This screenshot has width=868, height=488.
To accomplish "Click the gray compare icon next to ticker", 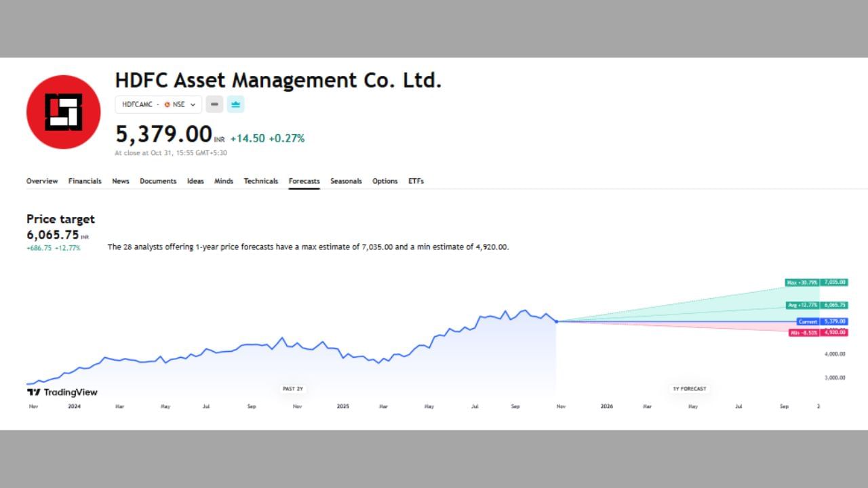I will coord(214,104).
